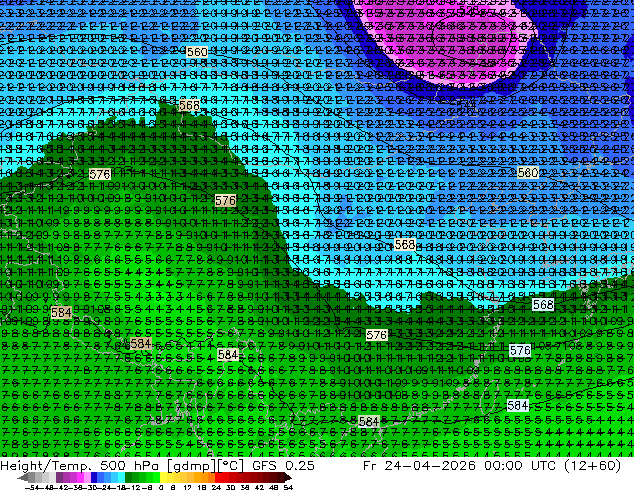Screen dimensions: 634x490
Task: Click the 'GFS 0.25' model label
Action: pos(283,466)
